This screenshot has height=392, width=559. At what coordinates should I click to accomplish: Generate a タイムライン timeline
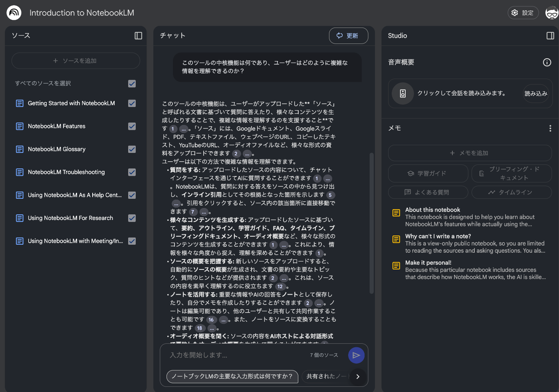[x=512, y=192]
